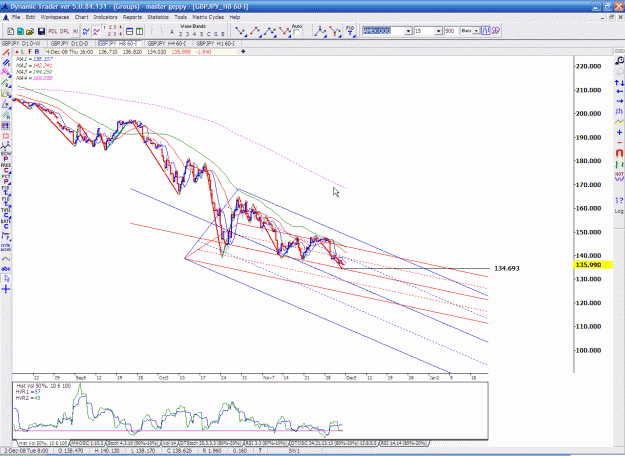
Task: Open the Matrix Cycles menu
Action: [x=208, y=17]
